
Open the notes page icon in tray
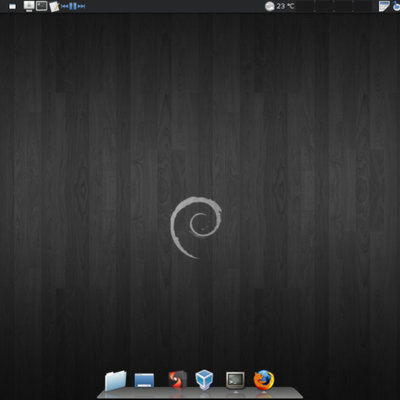tap(384, 6)
